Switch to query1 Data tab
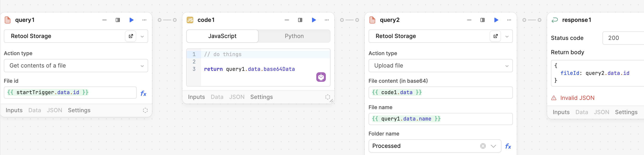The height and width of the screenshot is (155, 644). [x=35, y=110]
